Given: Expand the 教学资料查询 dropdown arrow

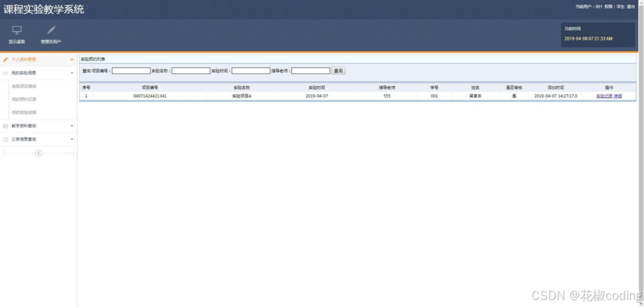Looking at the screenshot, I should click(x=72, y=126).
